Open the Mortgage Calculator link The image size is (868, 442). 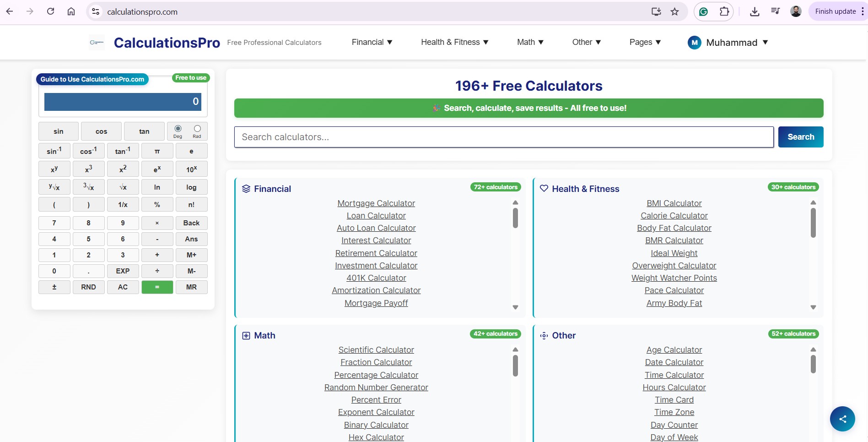(376, 203)
